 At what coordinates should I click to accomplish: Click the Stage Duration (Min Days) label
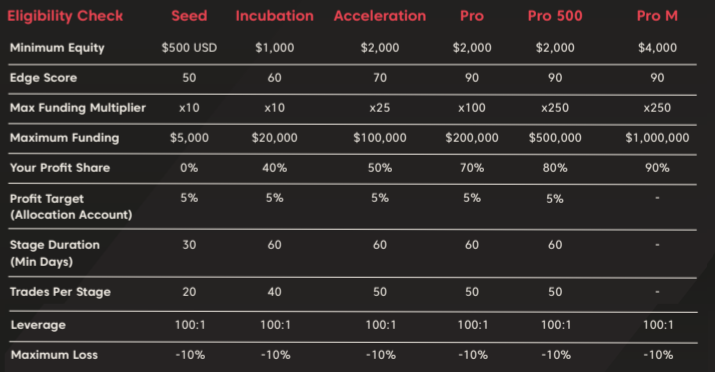click(x=55, y=253)
